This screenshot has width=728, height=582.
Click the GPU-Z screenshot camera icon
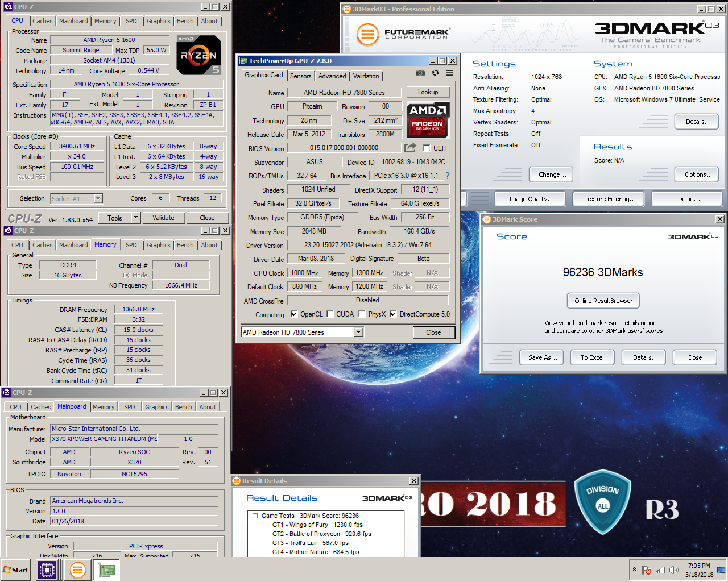click(420, 73)
